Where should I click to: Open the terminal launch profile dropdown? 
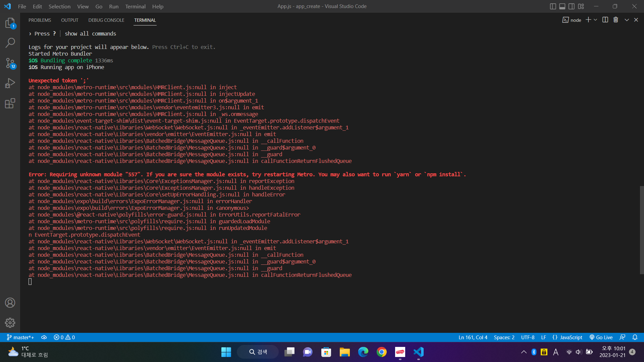tap(595, 20)
